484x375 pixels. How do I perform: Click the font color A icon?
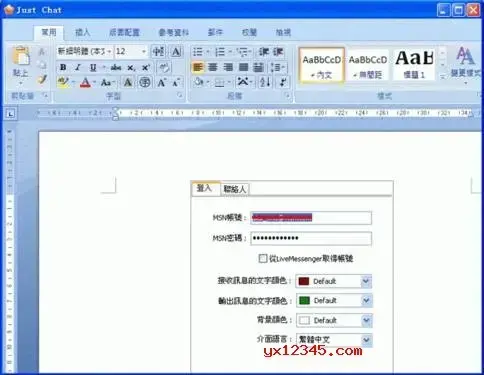coord(85,82)
